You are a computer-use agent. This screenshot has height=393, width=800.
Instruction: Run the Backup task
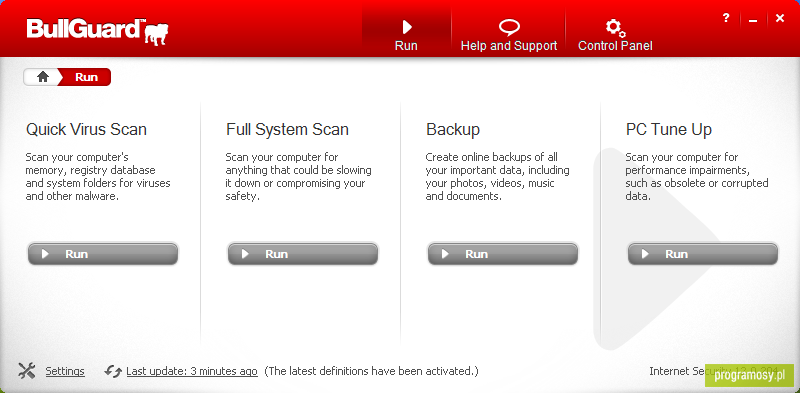[x=503, y=254]
